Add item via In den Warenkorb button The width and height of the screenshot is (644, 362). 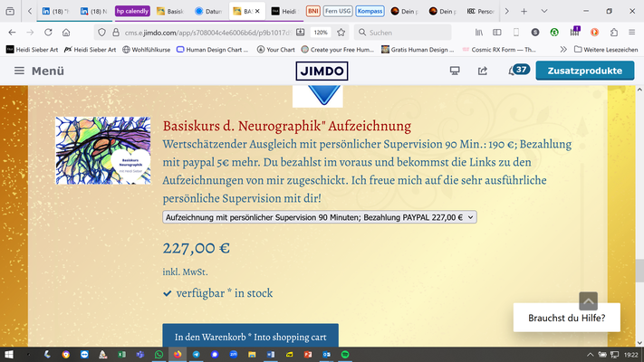(251, 336)
